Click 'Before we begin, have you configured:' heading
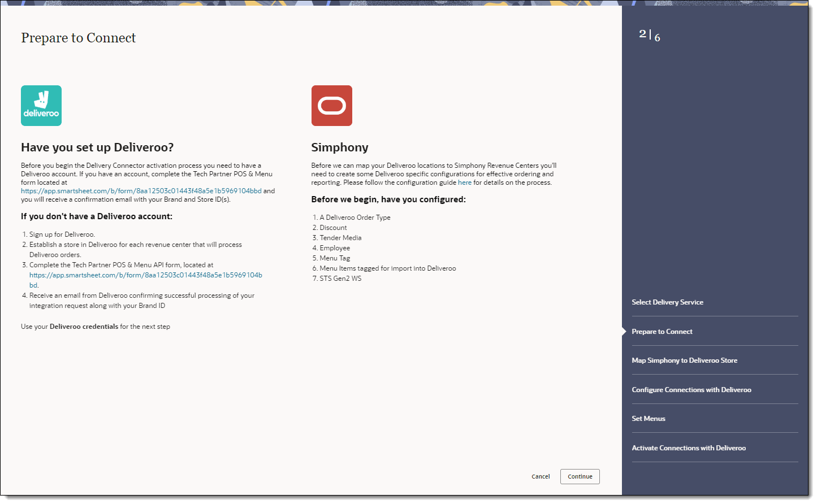 point(388,199)
